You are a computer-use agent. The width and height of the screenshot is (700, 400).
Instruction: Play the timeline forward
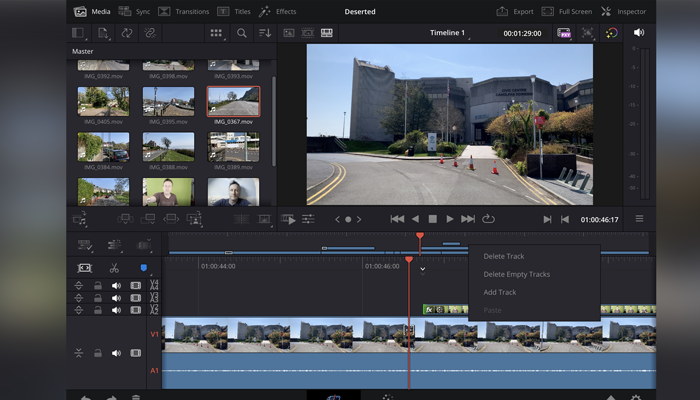point(450,219)
